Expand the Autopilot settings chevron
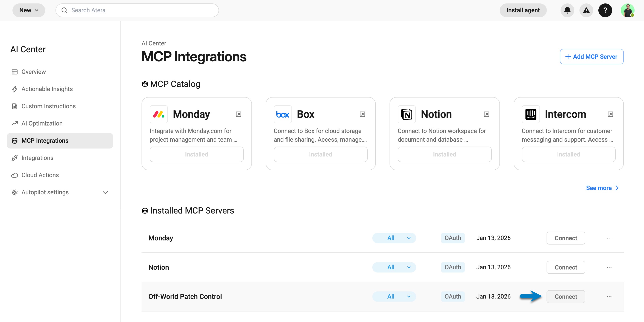 (105, 192)
